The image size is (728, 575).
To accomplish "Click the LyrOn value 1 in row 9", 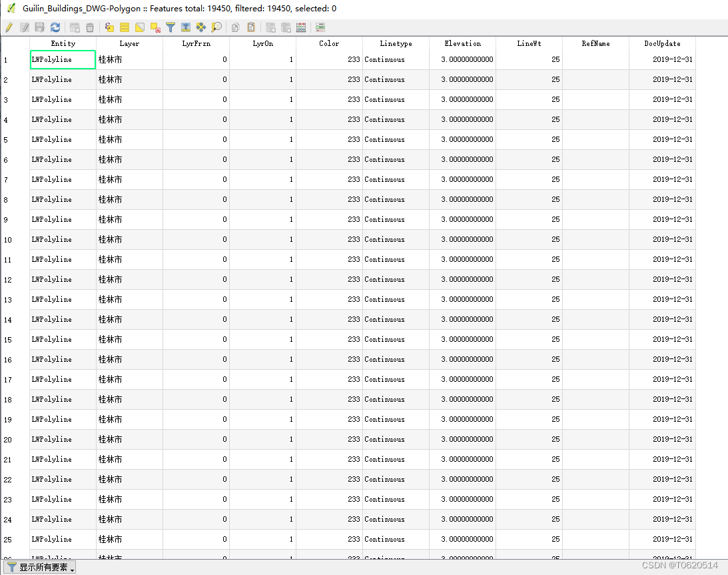I will (263, 219).
